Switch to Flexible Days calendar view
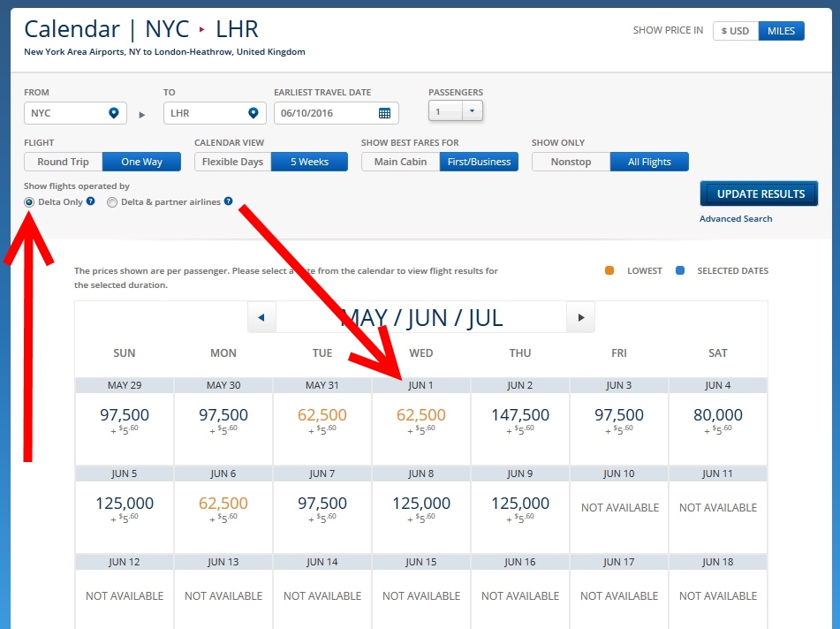840x629 pixels. coord(231,162)
